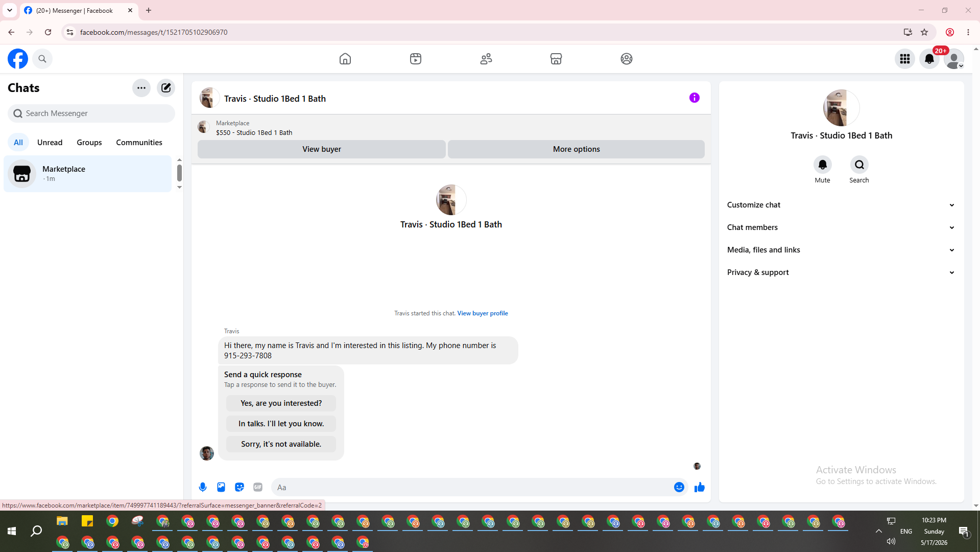Go back with the browser back arrow
This screenshot has height=552, width=980.
coord(11,32)
